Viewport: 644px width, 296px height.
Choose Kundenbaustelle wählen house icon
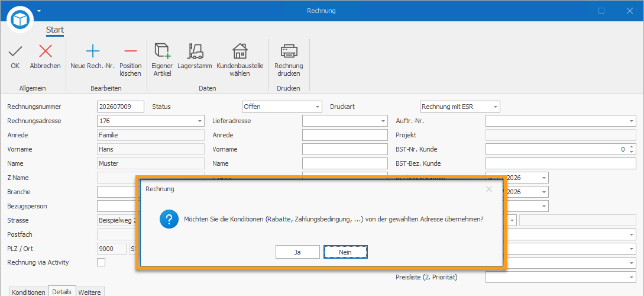pyautogui.click(x=240, y=61)
